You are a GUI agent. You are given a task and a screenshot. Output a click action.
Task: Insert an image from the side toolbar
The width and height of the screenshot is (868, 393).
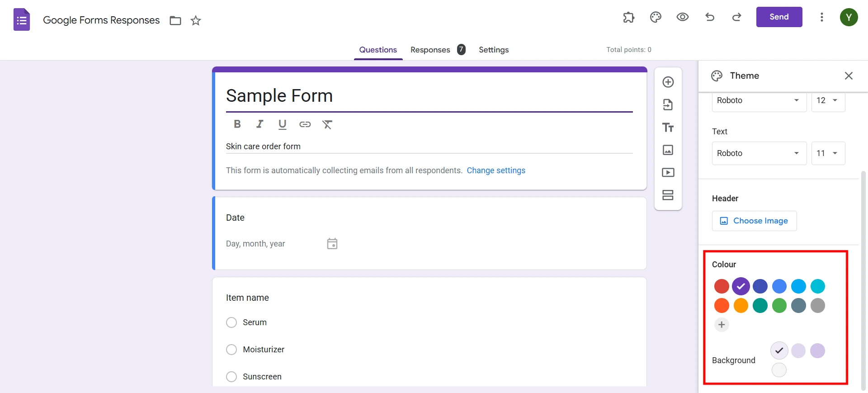[668, 150]
